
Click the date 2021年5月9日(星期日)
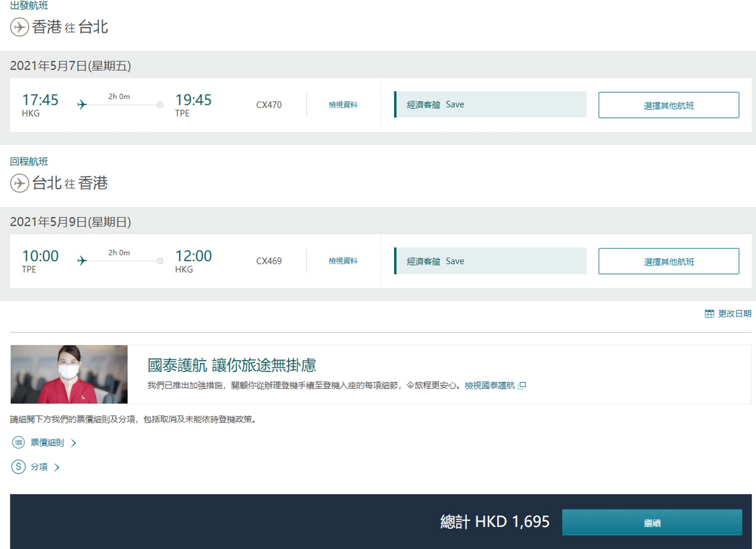(x=70, y=222)
